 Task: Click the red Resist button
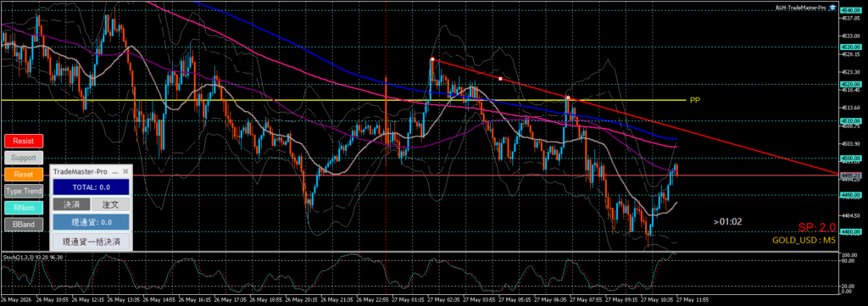pos(23,141)
